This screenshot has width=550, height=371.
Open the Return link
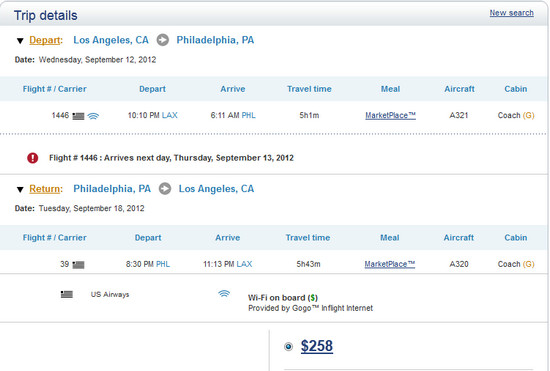[x=45, y=189]
